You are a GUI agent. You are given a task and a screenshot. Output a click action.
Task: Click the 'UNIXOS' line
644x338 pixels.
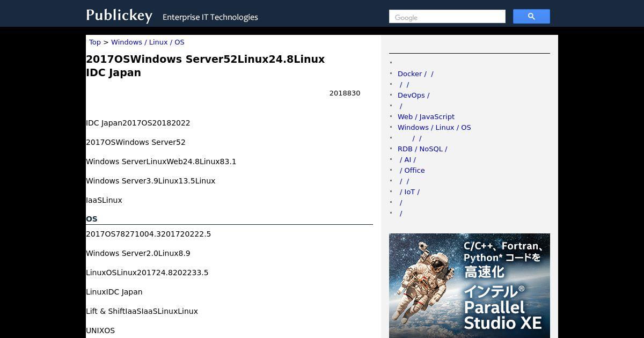point(100,330)
